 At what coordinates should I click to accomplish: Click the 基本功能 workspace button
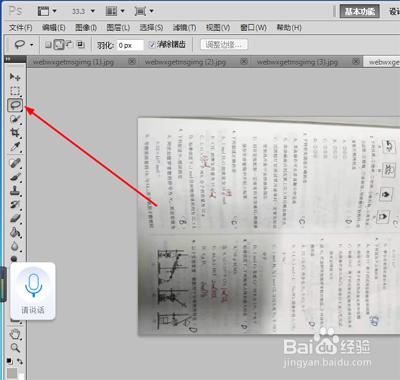coord(360,11)
